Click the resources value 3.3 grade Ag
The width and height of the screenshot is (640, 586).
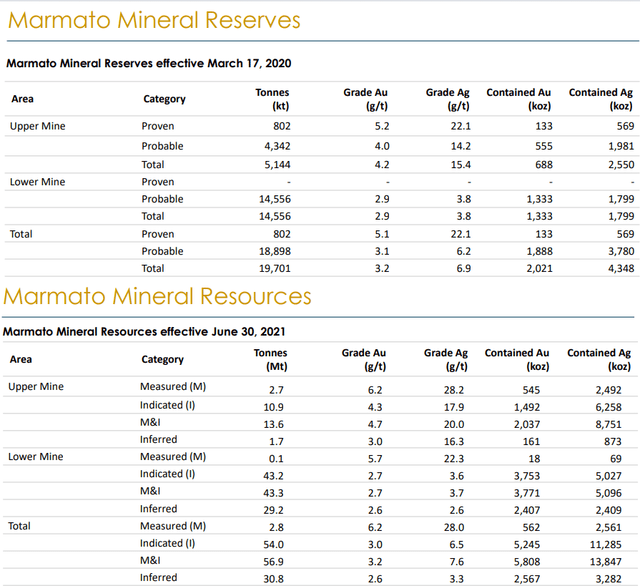[457, 579]
